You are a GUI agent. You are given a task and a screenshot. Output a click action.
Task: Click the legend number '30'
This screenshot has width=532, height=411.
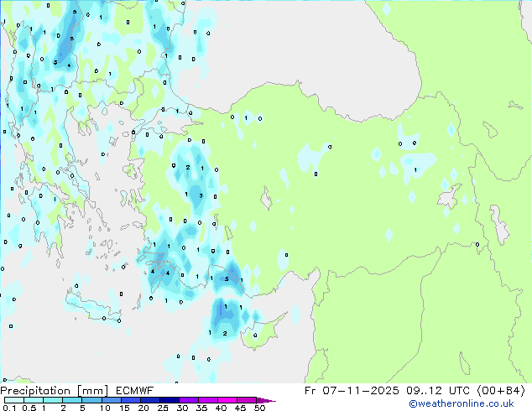coord(182,408)
